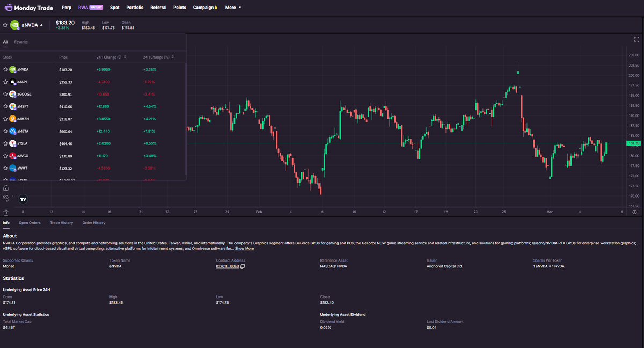
Task: Open the Trade History tab
Action: (61, 223)
